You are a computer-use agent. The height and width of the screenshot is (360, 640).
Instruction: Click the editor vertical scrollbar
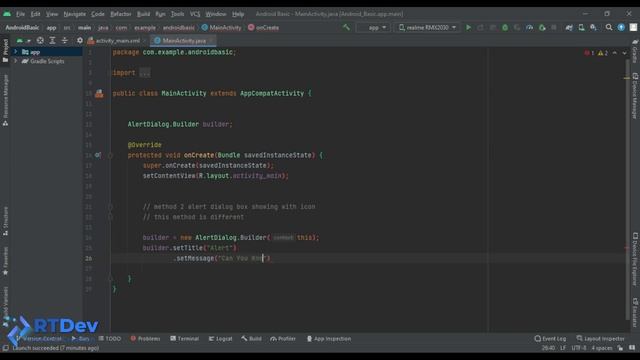point(628,190)
